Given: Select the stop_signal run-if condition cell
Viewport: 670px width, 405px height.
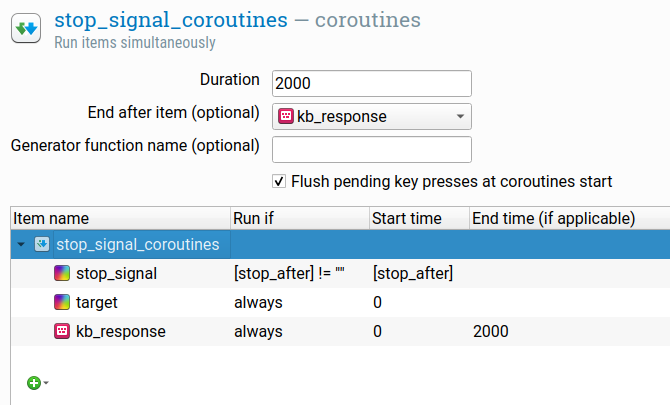Looking at the screenshot, I should click(x=300, y=273).
